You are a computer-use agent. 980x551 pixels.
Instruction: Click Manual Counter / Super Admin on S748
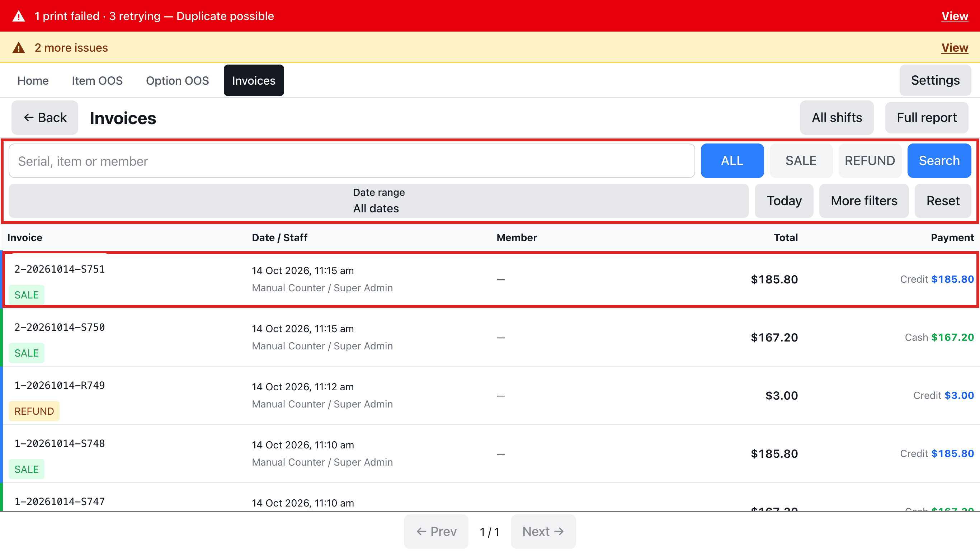click(322, 462)
